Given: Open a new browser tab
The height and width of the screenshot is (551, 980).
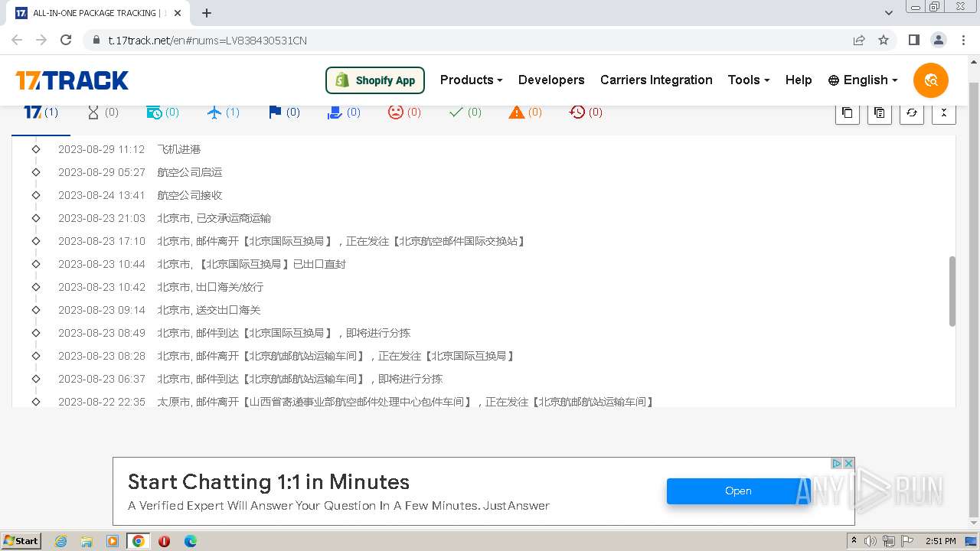Looking at the screenshot, I should click(x=207, y=13).
